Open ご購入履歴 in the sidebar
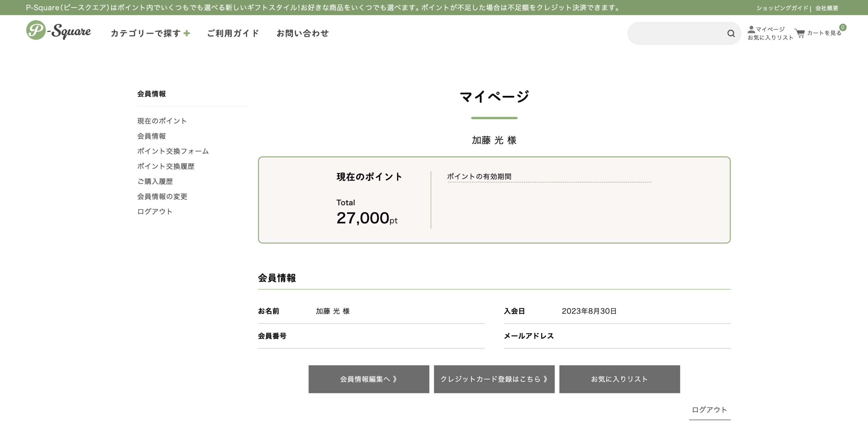The height and width of the screenshot is (435, 868). click(x=155, y=181)
